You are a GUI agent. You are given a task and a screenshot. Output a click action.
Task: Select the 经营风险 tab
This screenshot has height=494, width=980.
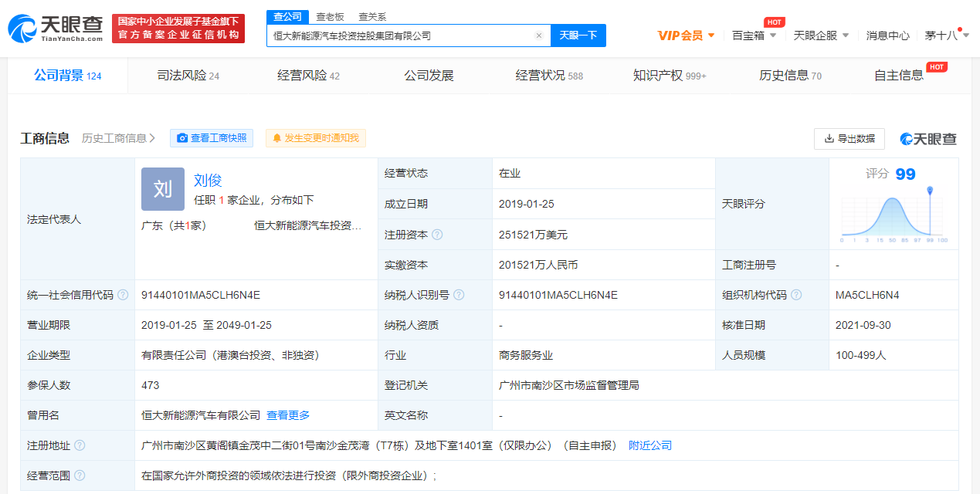pos(308,76)
